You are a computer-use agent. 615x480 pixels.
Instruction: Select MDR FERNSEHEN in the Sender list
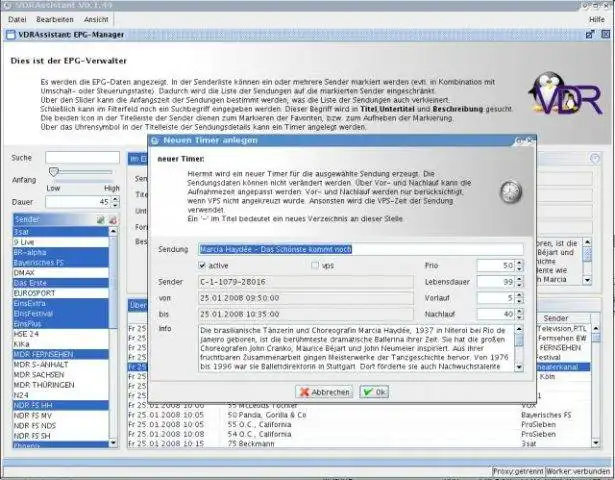click(61, 354)
